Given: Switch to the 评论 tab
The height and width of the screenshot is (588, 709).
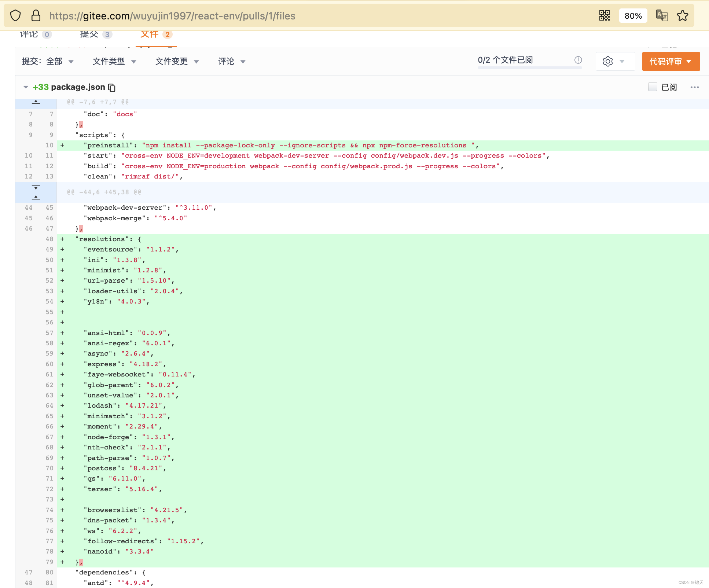Looking at the screenshot, I should click(x=35, y=34).
